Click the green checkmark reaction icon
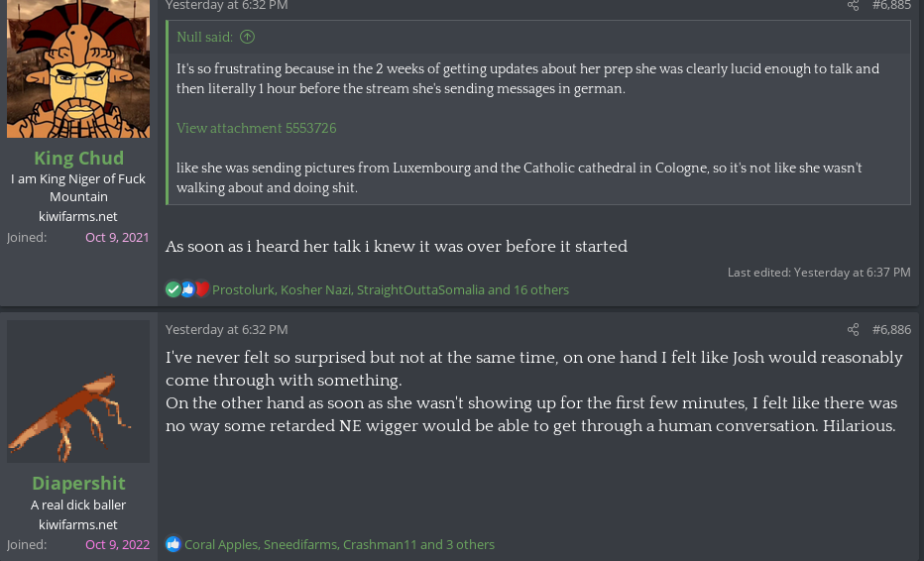Viewport: 924px width, 561px height. 173,289
